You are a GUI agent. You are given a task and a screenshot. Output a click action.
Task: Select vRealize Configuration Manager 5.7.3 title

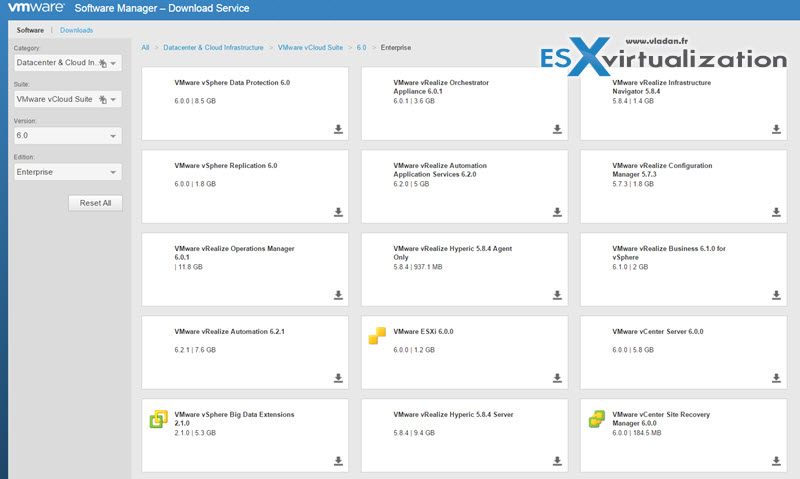[662, 170]
